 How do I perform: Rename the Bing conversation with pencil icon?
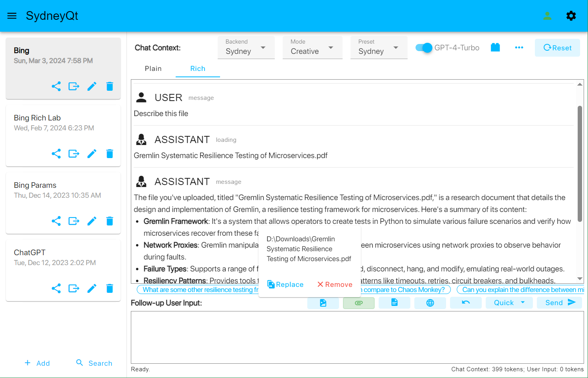(92, 86)
